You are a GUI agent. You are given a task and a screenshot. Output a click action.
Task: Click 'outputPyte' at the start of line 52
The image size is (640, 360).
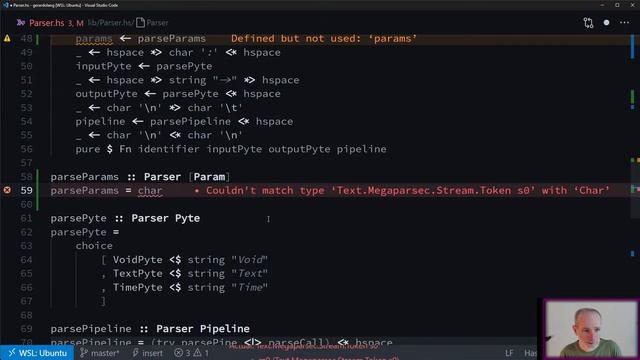point(107,94)
